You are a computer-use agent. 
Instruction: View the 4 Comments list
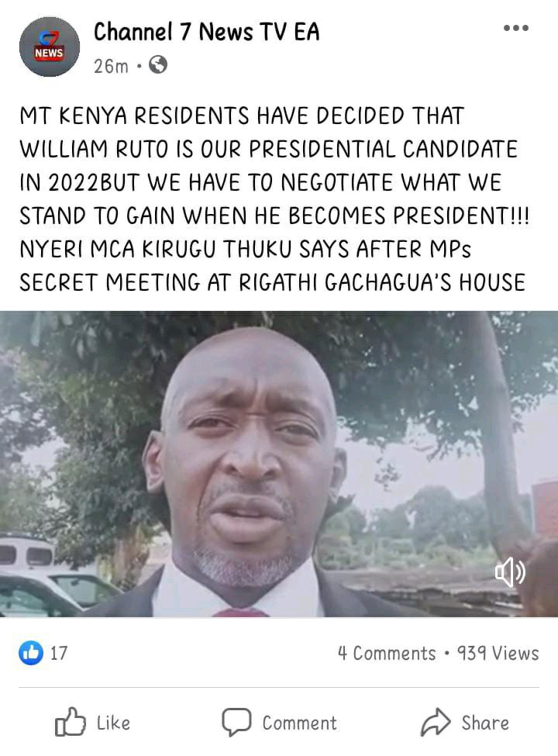coord(387,654)
